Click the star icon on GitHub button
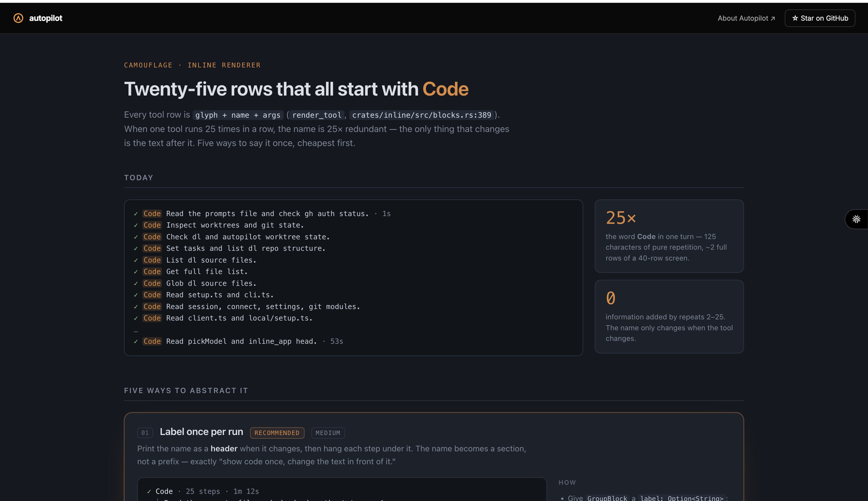 [x=795, y=18]
